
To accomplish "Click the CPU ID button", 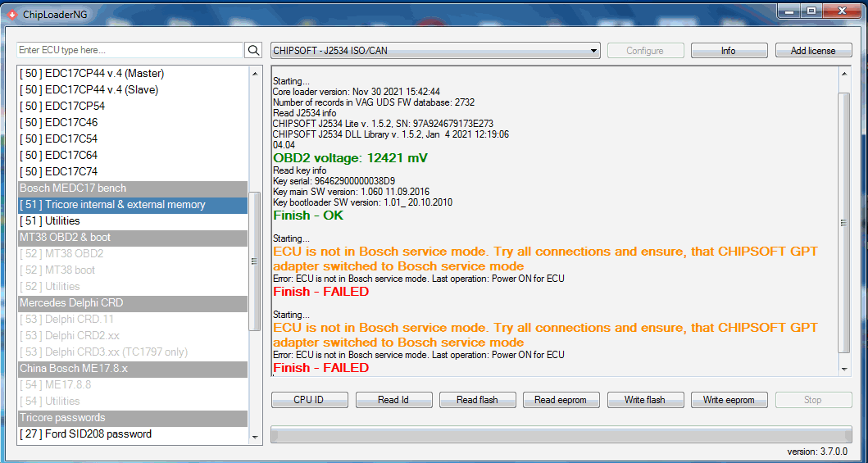I will (x=309, y=400).
